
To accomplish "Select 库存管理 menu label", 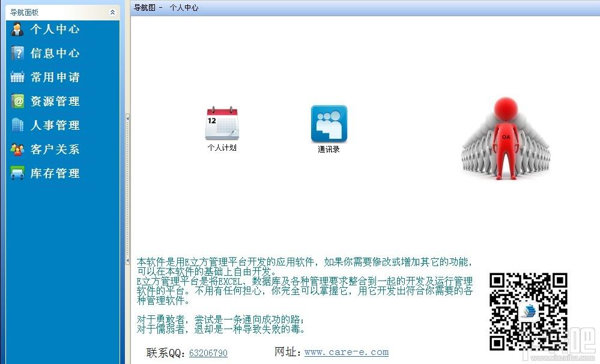I will point(55,174).
